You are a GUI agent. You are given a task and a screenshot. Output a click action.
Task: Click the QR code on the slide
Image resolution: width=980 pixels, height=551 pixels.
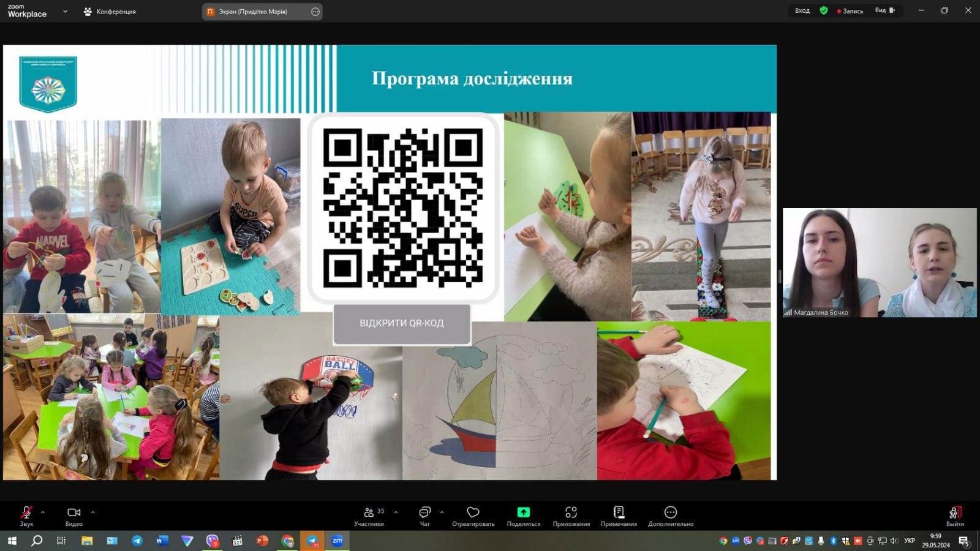pyautogui.click(x=402, y=208)
